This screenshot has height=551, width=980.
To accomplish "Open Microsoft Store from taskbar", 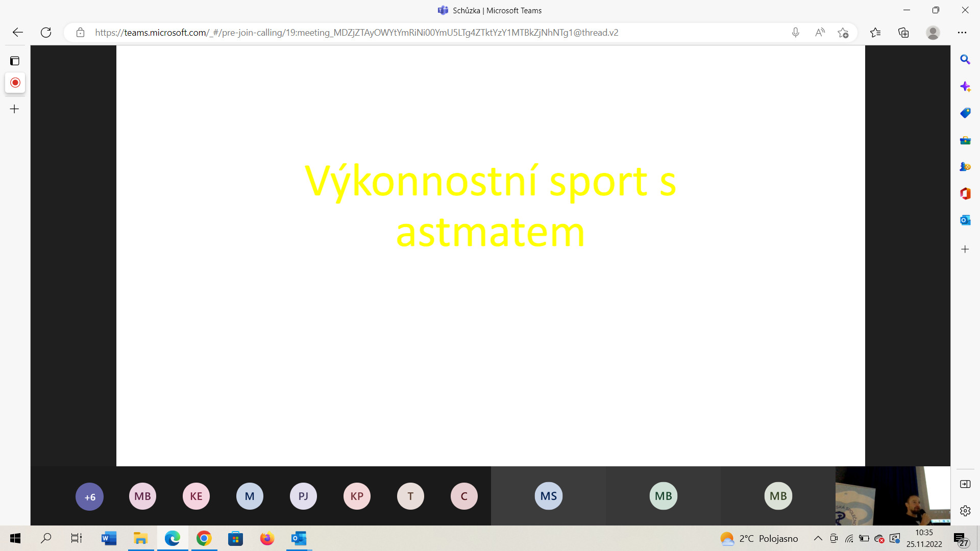I will pos(235,538).
